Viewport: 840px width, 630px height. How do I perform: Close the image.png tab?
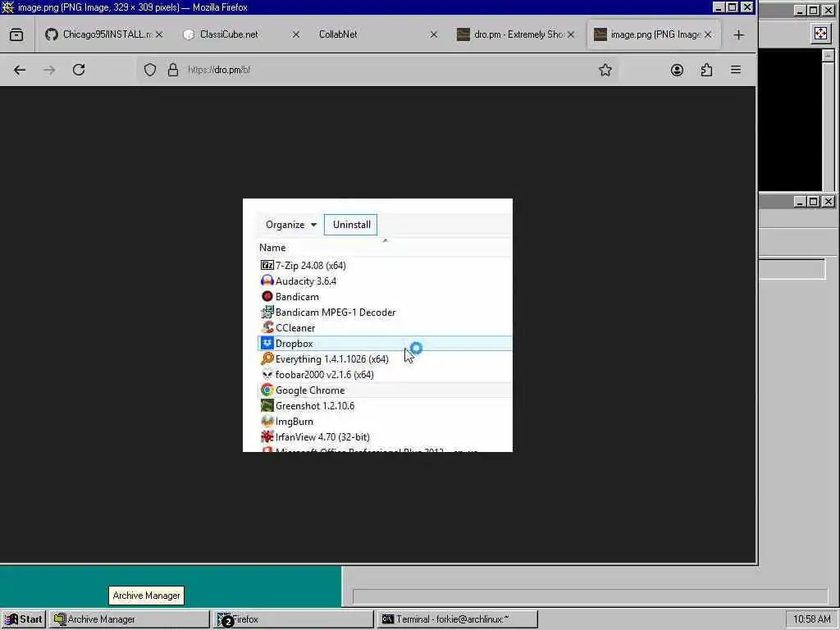[x=708, y=34]
